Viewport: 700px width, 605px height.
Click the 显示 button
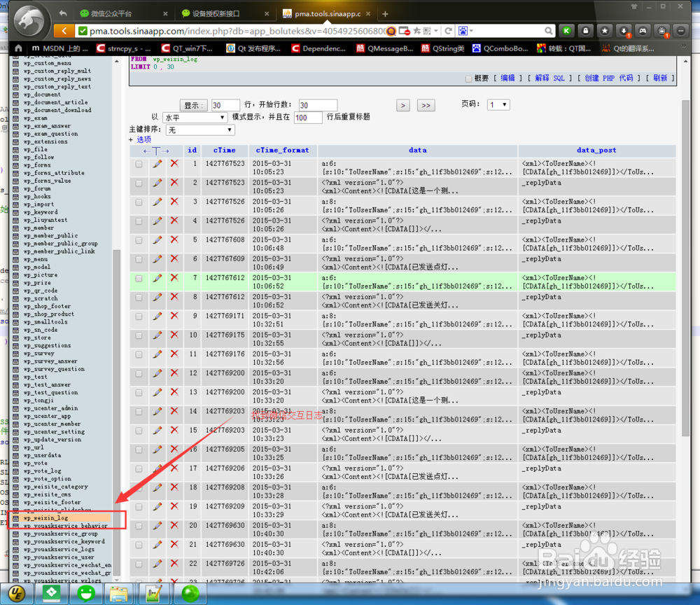coord(194,105)
